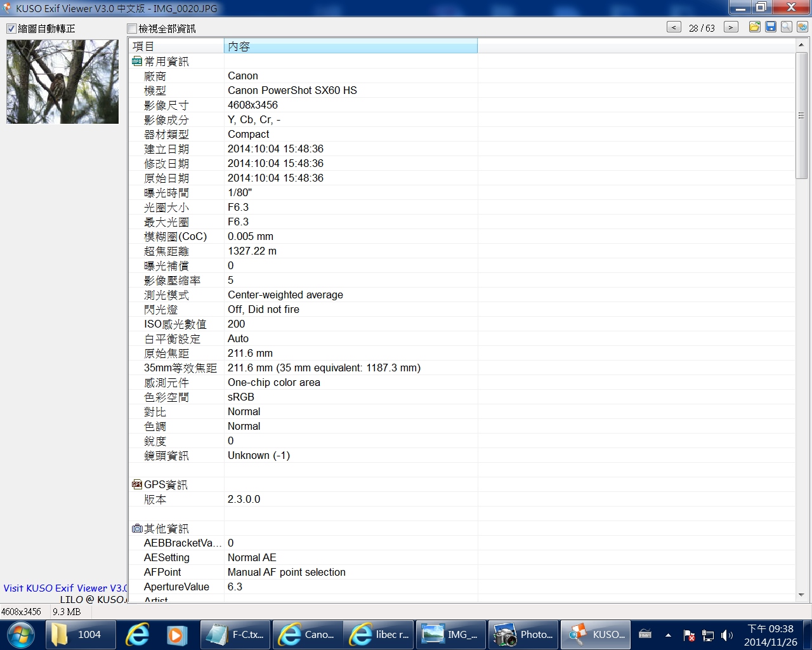Switch to the libec r... IE taskbar window

click(x=379, y=635)
